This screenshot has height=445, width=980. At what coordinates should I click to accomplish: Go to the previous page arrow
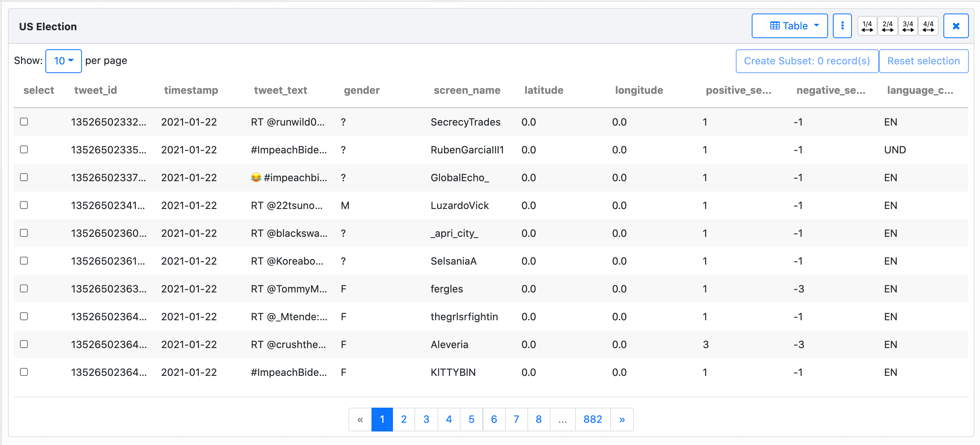(360, 419)
